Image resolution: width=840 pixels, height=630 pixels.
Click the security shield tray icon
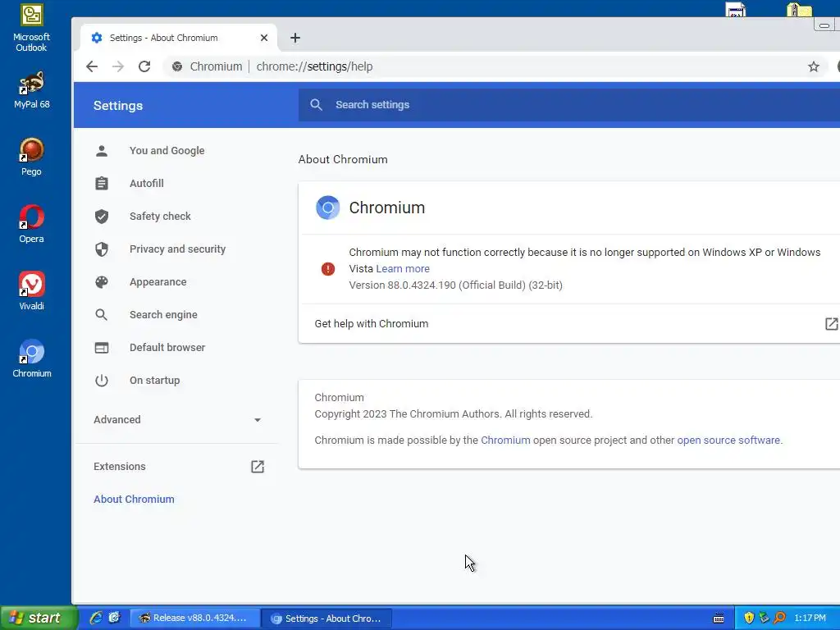749,618
